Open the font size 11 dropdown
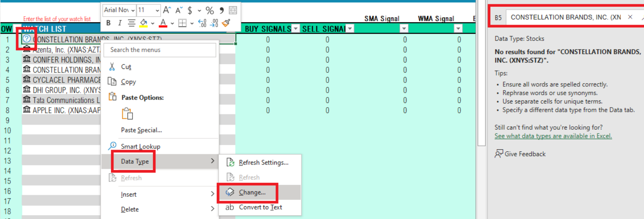 157,10
